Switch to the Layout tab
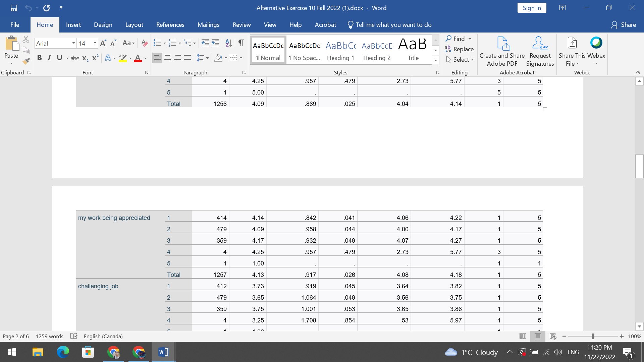This screenshot has width=644, height=362. pos(134,25)
